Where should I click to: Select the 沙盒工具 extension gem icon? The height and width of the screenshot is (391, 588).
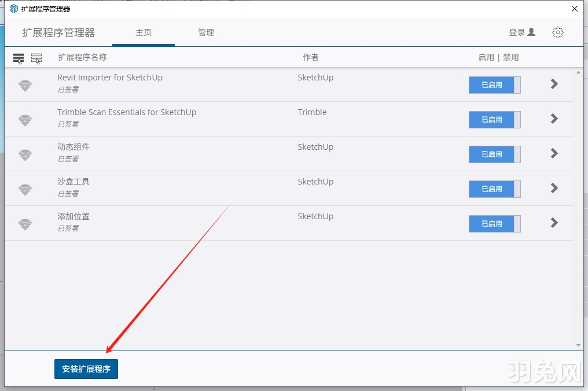[25, 190]
